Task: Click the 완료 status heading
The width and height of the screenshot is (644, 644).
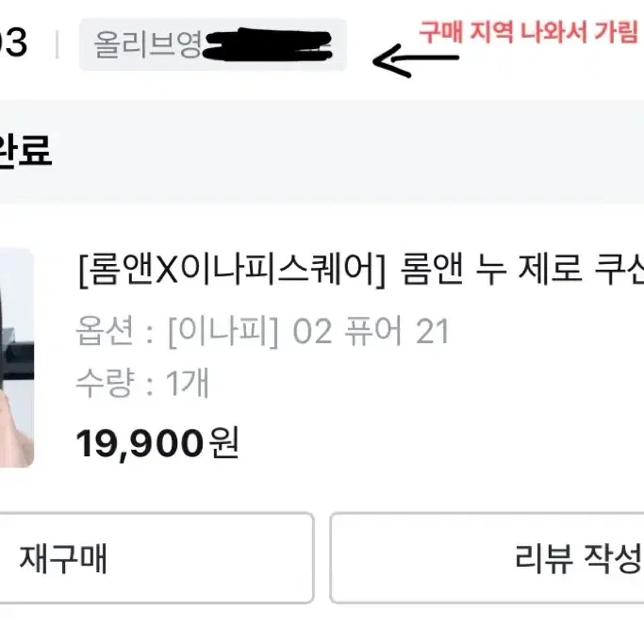Action: click(25, 151)
